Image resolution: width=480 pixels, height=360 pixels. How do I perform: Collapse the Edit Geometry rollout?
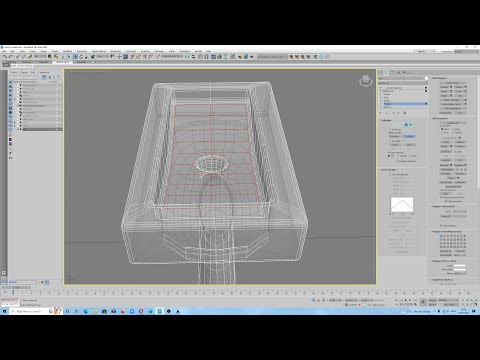pyautogui.click(x=440, y=118)
